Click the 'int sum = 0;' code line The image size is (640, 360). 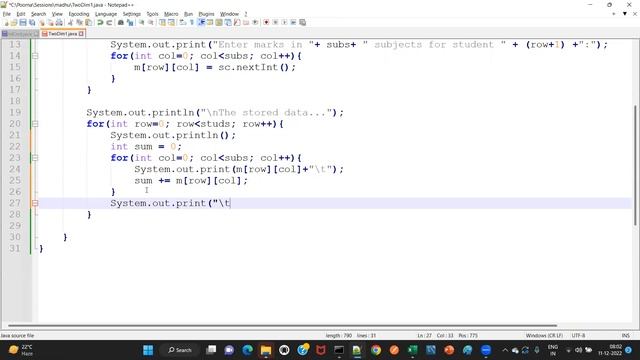point(146,147)
